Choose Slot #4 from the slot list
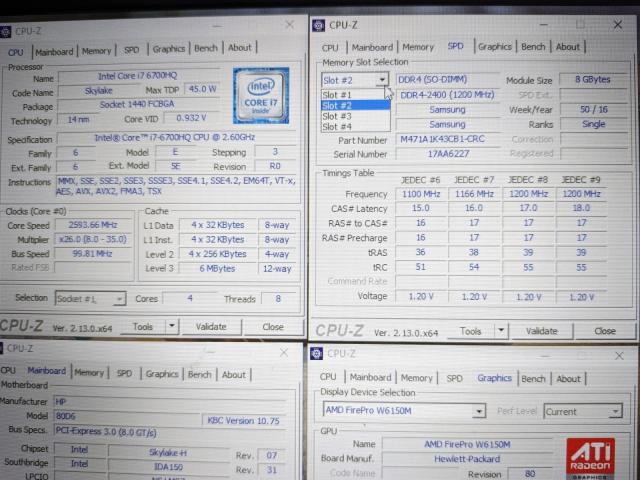The width and height of the screenshot is (640, 480). 355,127
